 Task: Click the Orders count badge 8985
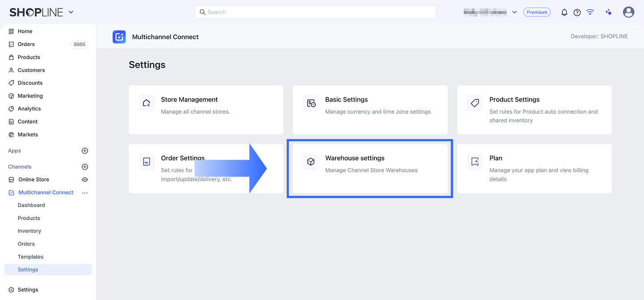pos(80,44)
